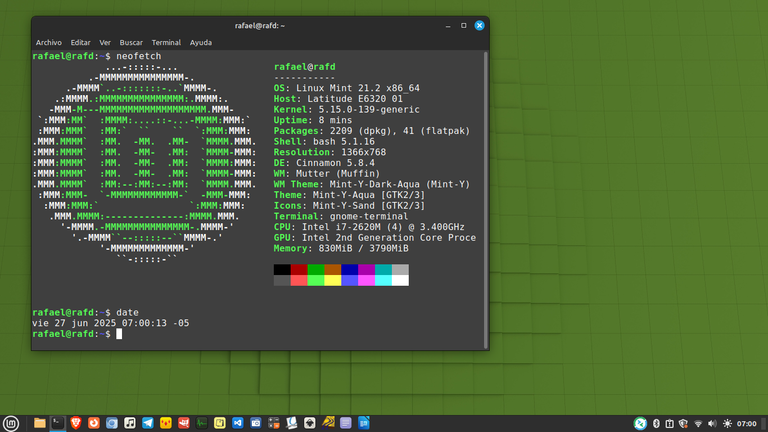This screenshot has height=432, width=768.
Task: Maximize the rafael@rafd terminal window
Action: pos(463,25)
